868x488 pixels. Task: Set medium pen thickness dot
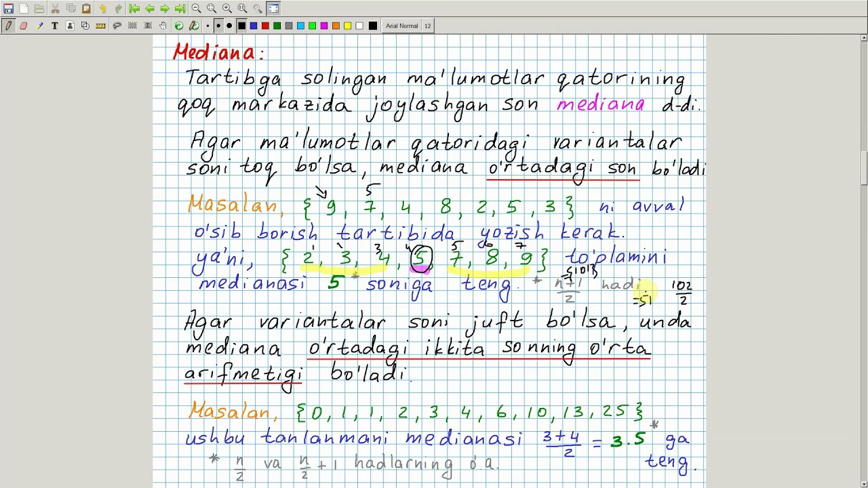(x=218, y=26)
